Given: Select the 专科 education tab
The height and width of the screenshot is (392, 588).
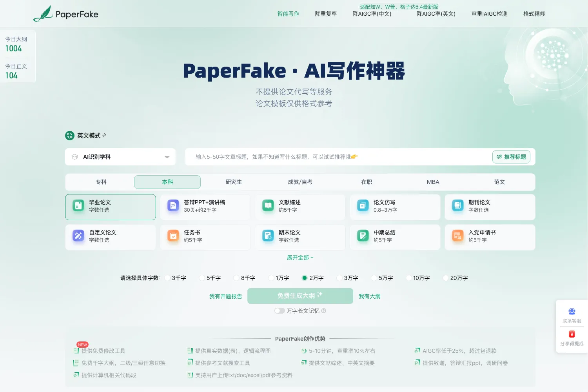Looking at the screenshot, I should pos(101,182).
